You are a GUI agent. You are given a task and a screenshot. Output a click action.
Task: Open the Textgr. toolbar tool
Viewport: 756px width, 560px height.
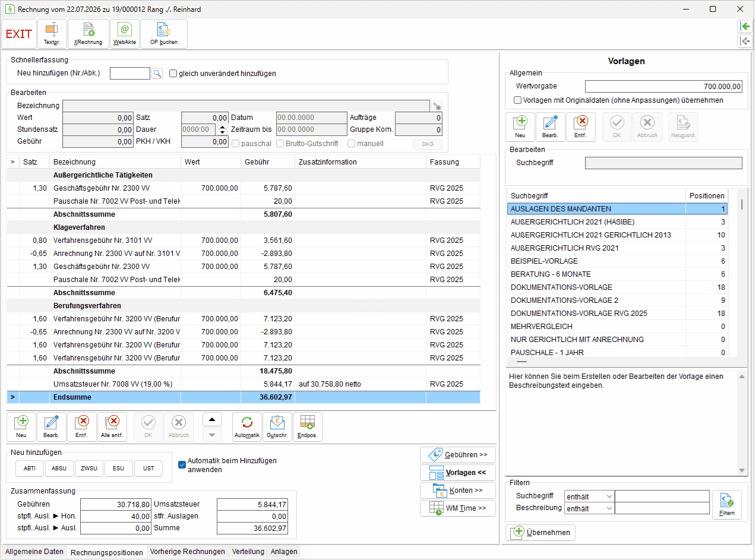point(52,34)
